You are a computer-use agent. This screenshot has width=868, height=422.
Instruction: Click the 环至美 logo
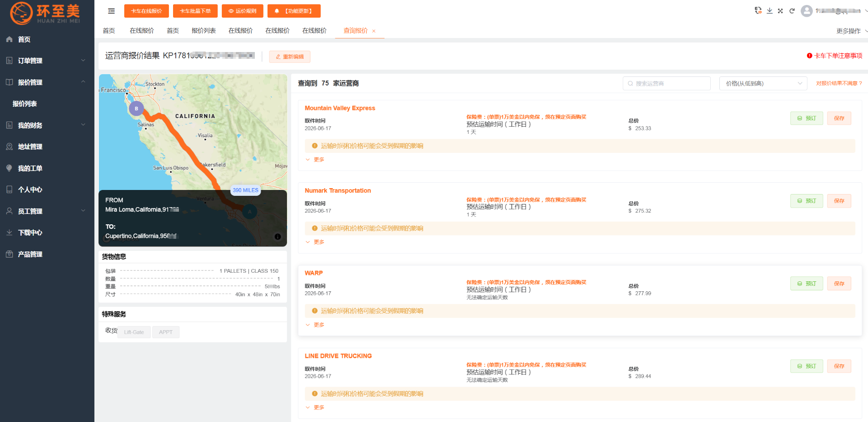45,13
